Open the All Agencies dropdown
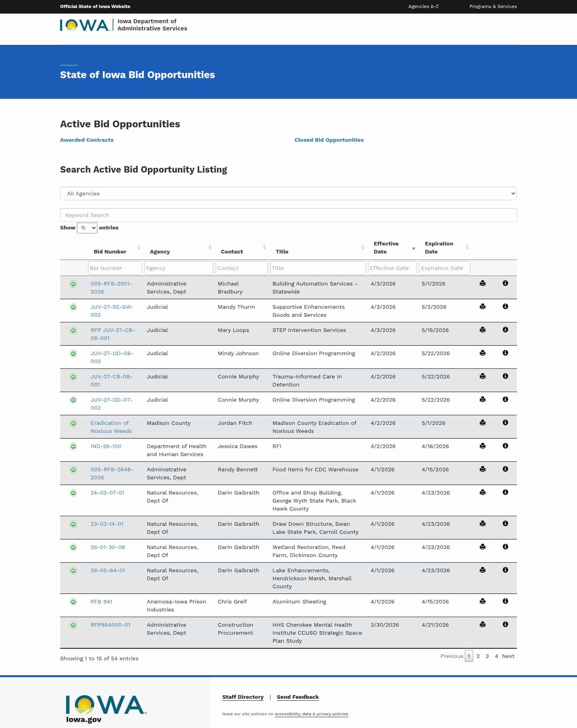Image resolution: width=577 pixels, height=728 pixels. click(288, 193)
